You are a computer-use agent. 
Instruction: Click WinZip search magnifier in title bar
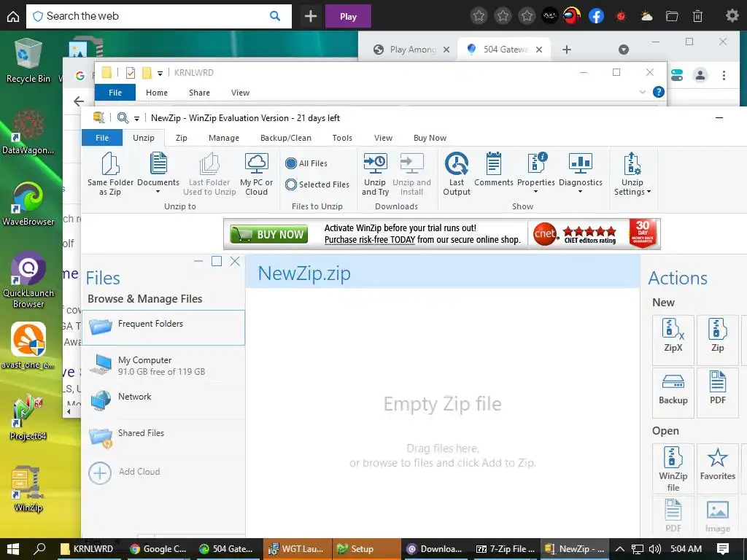(123, 117)
